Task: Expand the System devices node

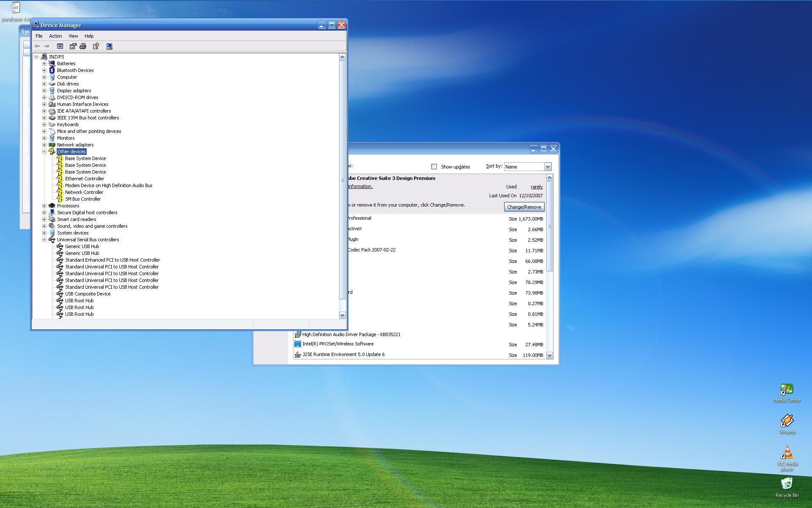Action: coord(44,233)
